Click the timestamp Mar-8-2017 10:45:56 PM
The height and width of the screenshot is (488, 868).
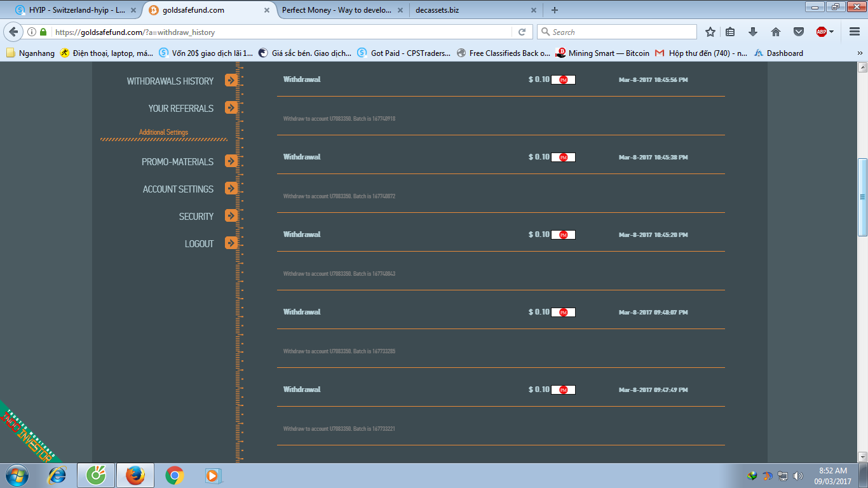click(653, 80)
